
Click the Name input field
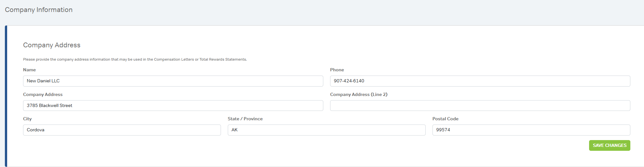173,81
